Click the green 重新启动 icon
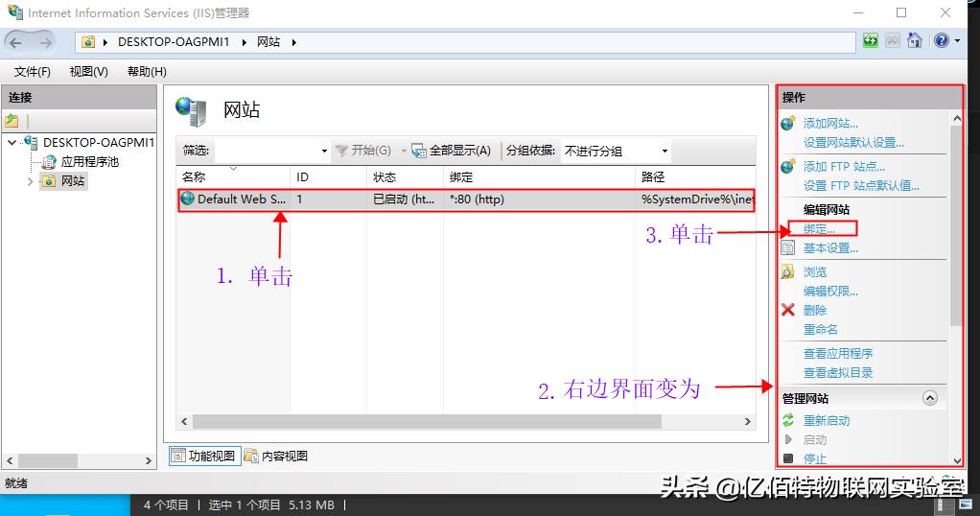 pyautogui.click(x=788, y=420)
